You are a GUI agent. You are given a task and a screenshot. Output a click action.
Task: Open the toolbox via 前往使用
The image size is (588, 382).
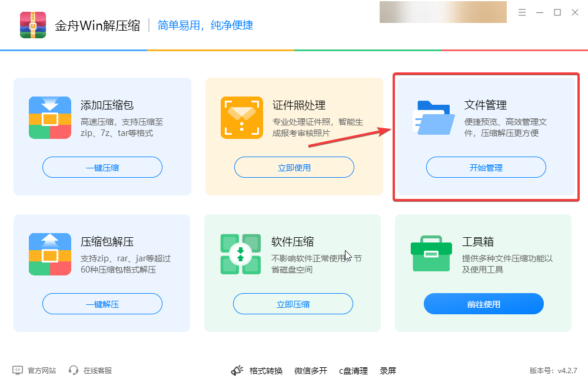(x=484, y=304)
